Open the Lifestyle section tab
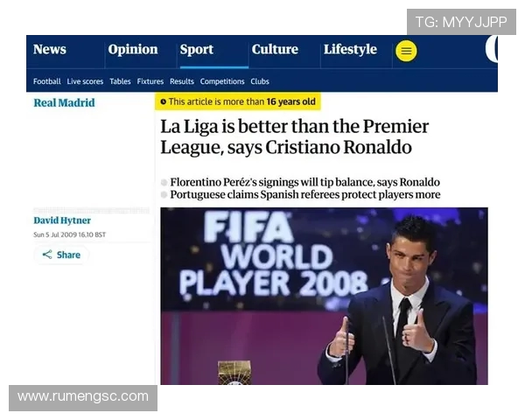This screenshot has height=420, width=525. coord(350,50)
